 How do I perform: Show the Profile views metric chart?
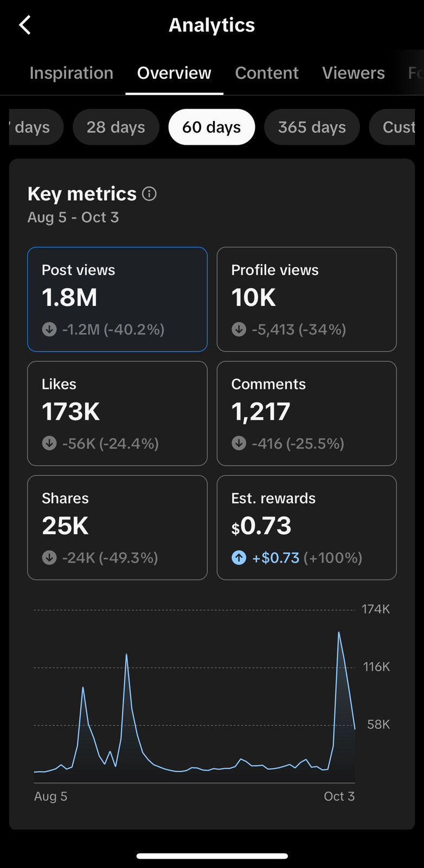point(306,299)
